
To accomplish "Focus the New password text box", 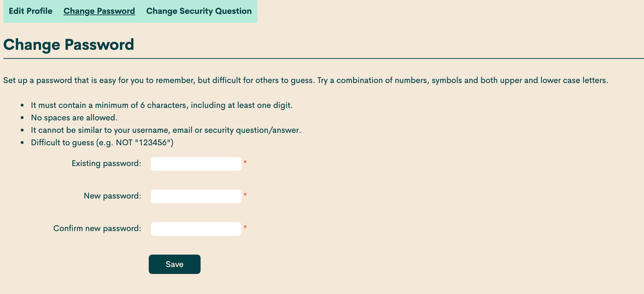I will coord(196,196).
